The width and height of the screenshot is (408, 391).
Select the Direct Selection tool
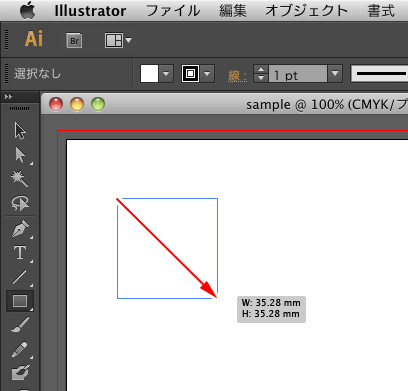[x=20, y=155]
